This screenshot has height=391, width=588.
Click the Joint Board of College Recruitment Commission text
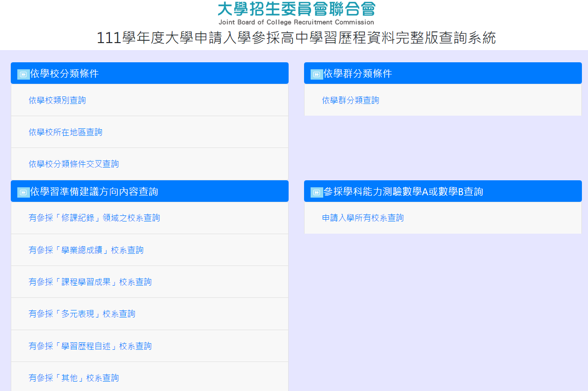[296, 22]
